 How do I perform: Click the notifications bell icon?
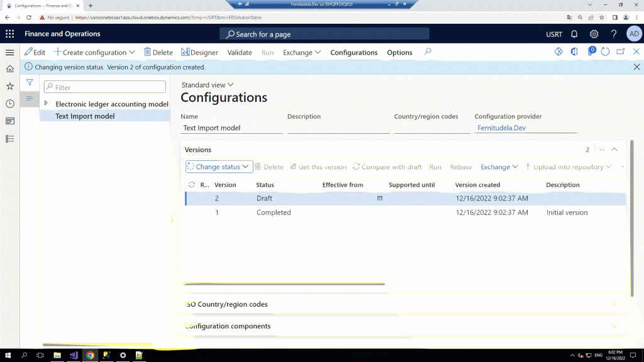tap(574, 34)
